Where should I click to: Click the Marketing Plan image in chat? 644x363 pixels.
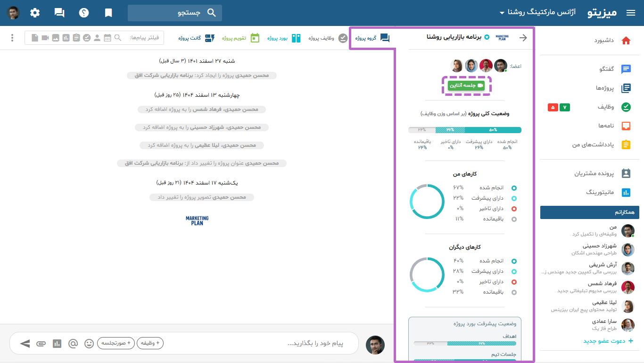click(197, 220)
